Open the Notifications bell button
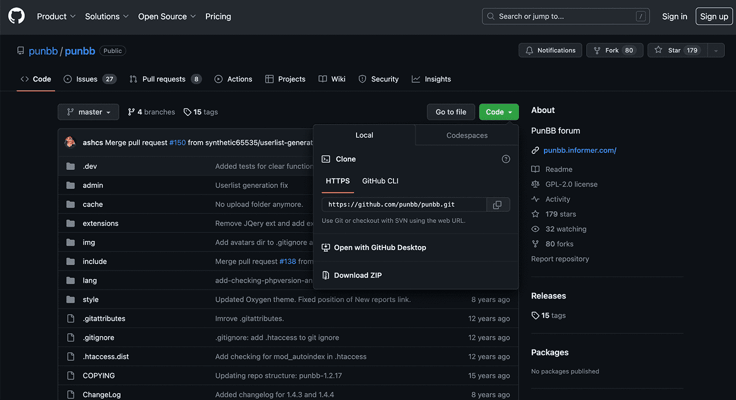 pos(550,50)
